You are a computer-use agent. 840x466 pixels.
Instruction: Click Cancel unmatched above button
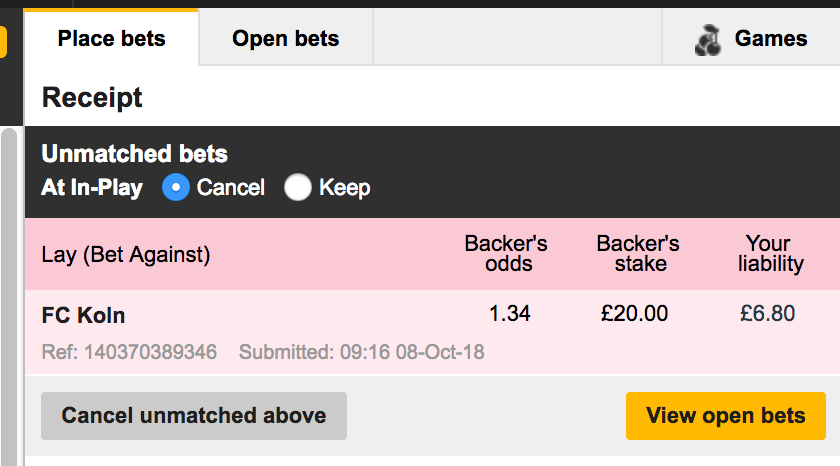(x=194, y=416)
